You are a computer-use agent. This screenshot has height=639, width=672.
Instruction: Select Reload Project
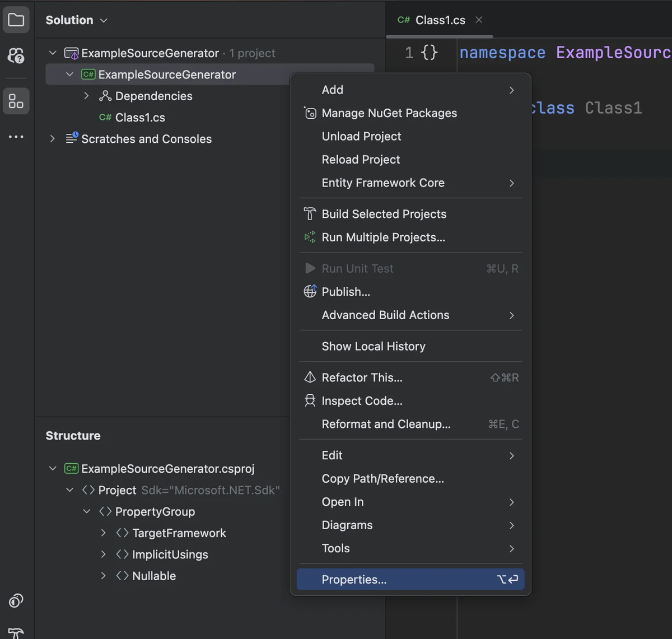[x=410, y=160]
